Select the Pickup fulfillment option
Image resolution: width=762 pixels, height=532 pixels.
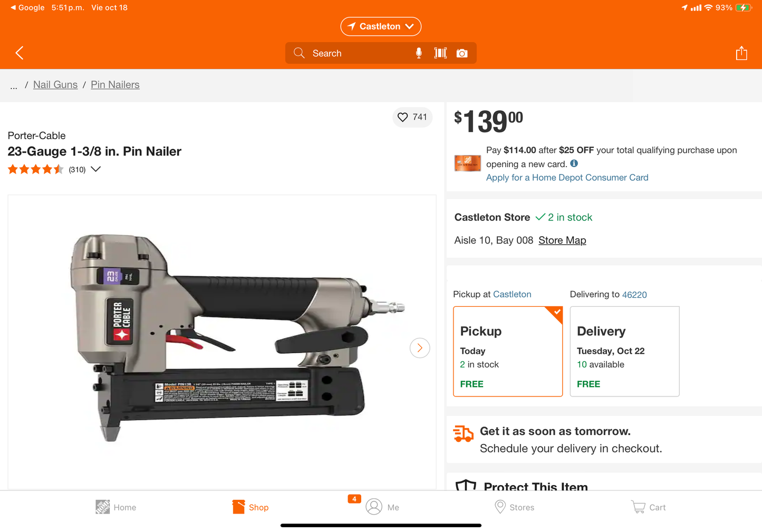(x=508, y=351)
